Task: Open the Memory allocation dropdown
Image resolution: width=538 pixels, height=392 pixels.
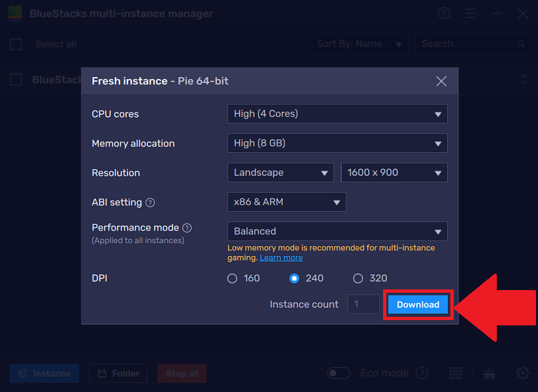Action: point(337,143)
